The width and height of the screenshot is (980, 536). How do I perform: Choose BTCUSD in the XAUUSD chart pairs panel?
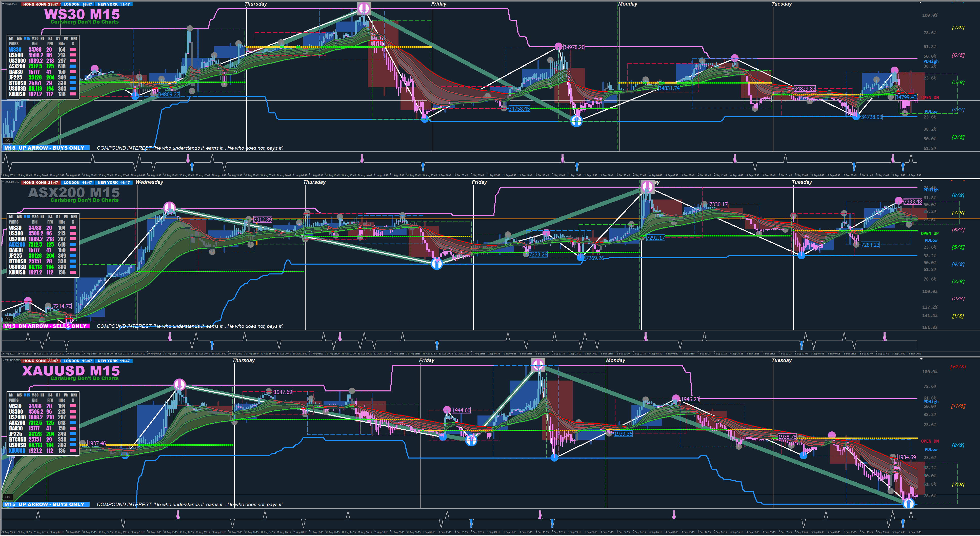pos(17,439)
